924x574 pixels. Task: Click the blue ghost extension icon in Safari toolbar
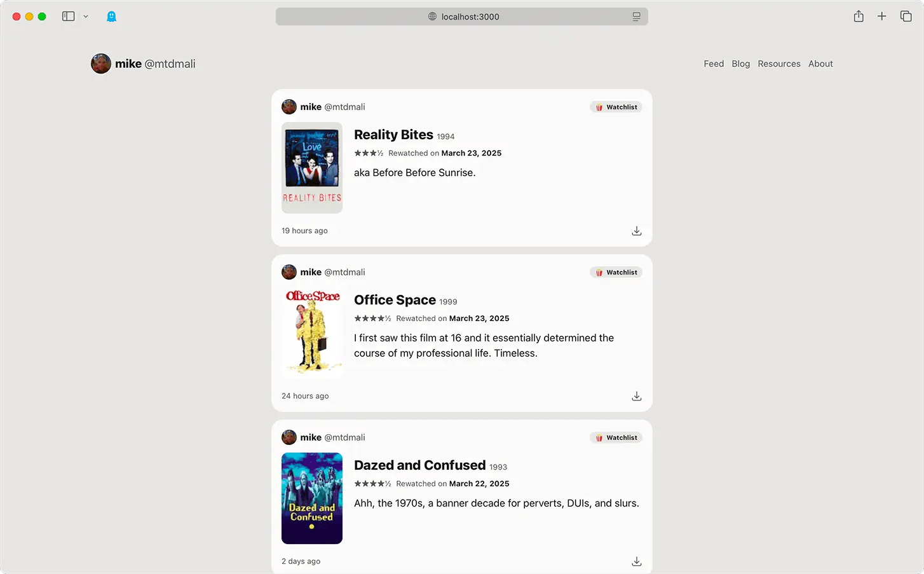click(x=111, y=16)
